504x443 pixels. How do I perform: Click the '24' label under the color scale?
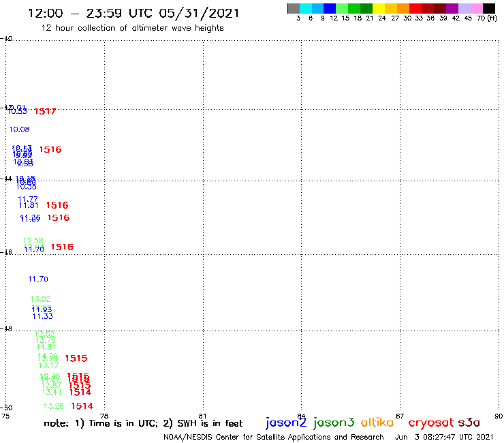[x=382, y=18]
